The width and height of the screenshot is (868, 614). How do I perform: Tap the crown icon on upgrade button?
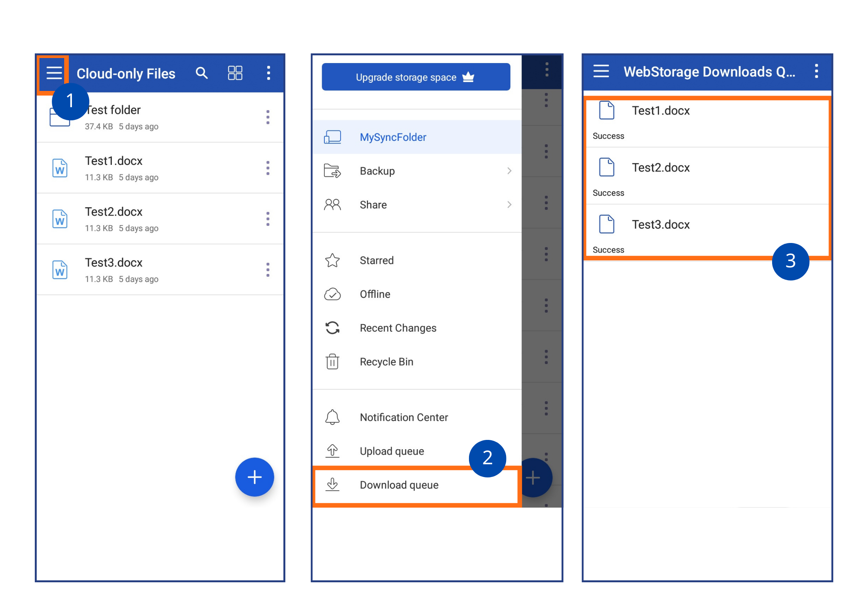click(468, 77)
